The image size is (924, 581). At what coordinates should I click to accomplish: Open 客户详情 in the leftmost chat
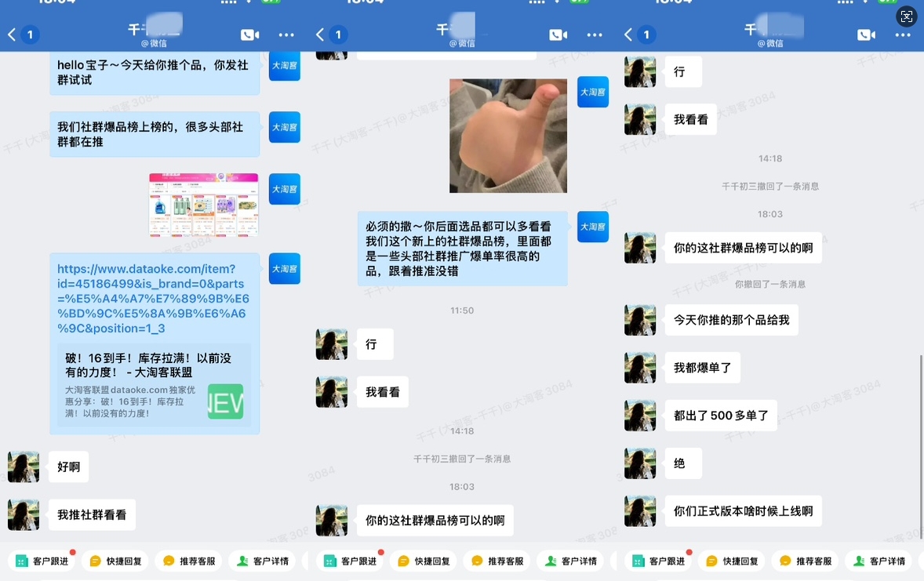tap(263, 561)
